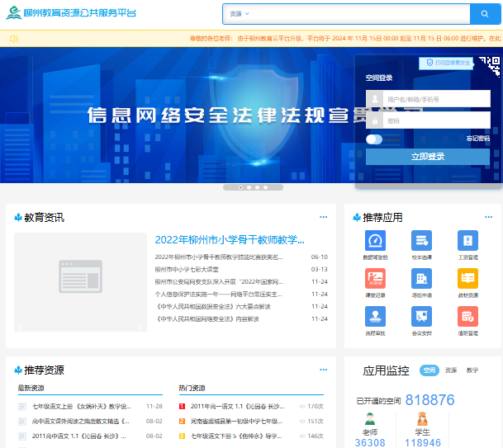Open the 数据驾驶舱 dashboard app icon

point(375,240)
